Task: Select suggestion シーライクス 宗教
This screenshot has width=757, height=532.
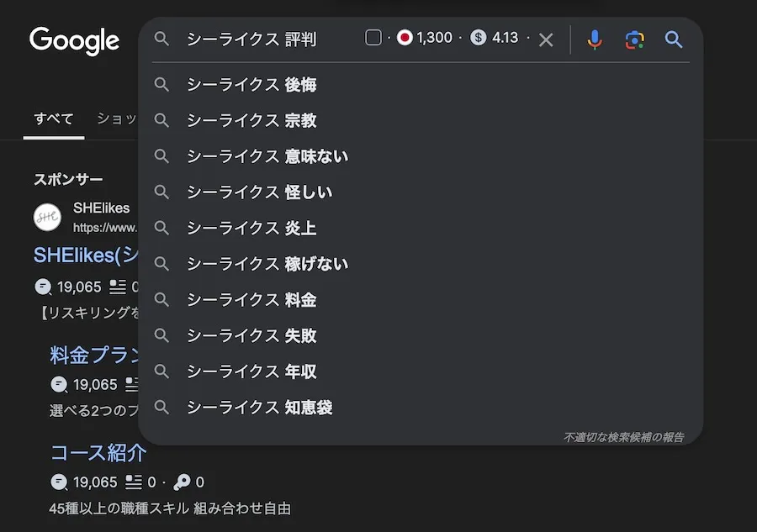Action: (421, 120)
